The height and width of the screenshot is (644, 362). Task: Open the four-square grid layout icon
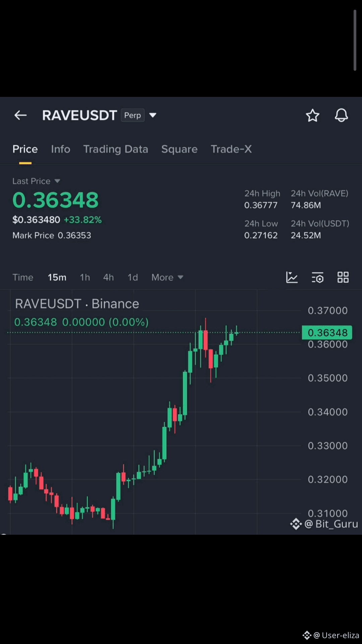click(343, 277)
